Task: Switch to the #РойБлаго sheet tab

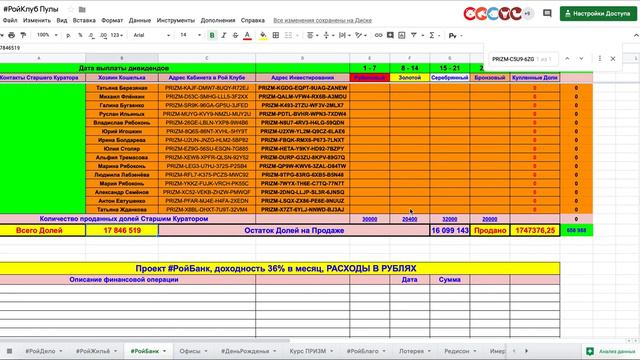Action: point(362,351)
